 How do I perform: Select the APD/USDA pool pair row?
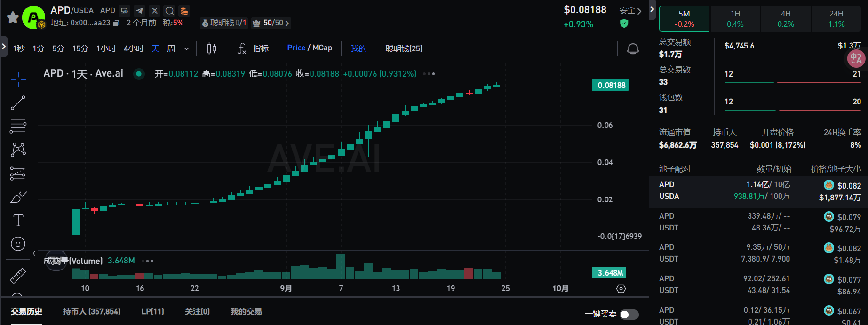758,191
